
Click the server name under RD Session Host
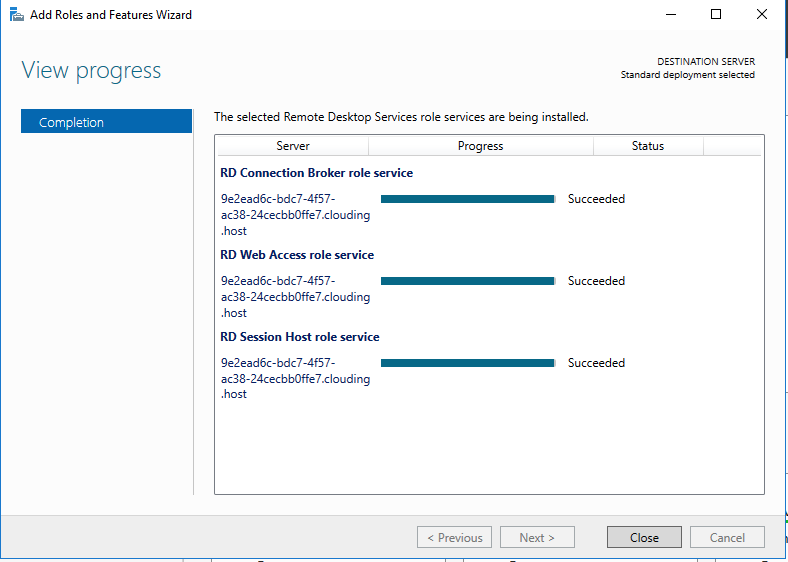296,378
